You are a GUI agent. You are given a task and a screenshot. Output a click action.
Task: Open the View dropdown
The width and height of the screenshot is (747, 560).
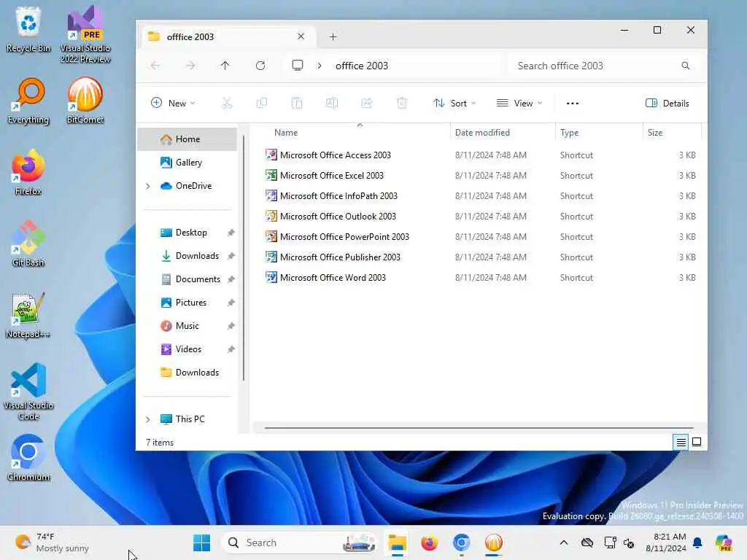click(519, 104)
